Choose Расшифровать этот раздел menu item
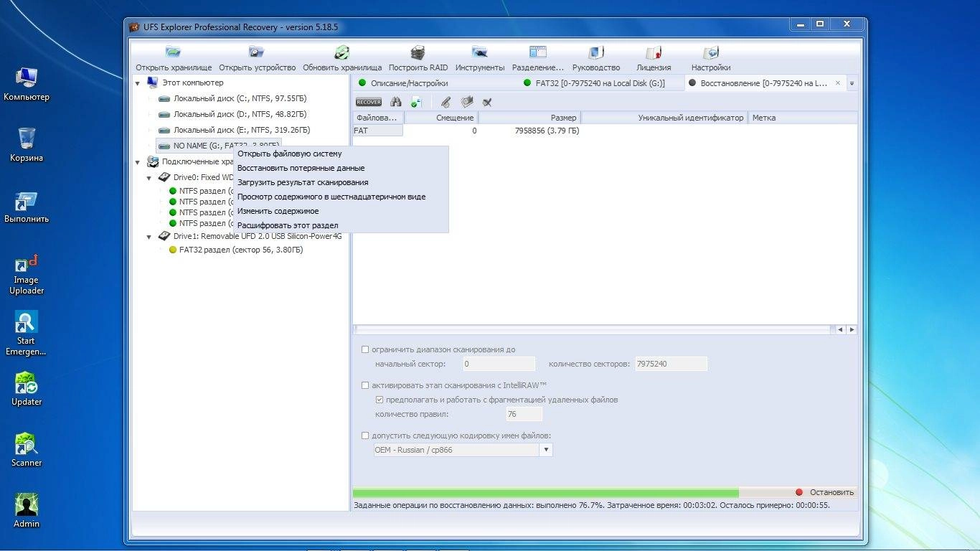The image size is (980, 551). coord(341,225)
